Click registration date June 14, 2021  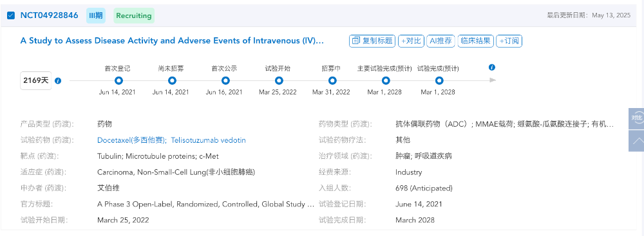click(x=419, y=204)
